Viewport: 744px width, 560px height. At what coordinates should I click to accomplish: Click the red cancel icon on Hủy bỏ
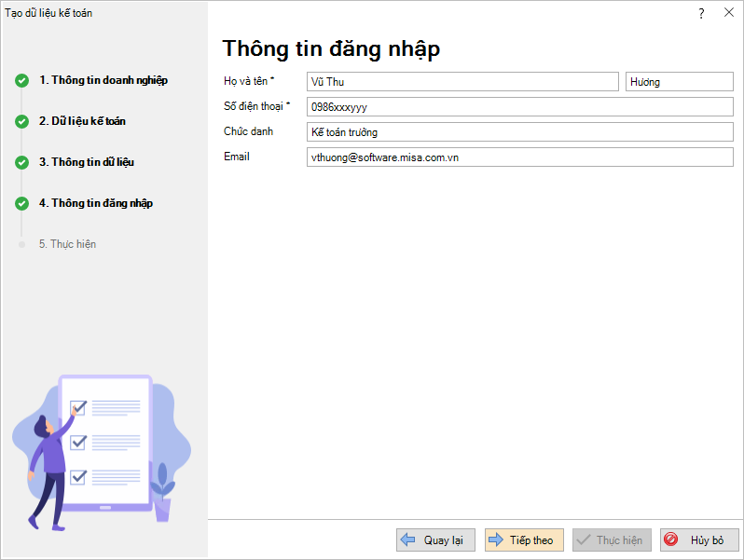pyautogui.click(x=670, y=540)
